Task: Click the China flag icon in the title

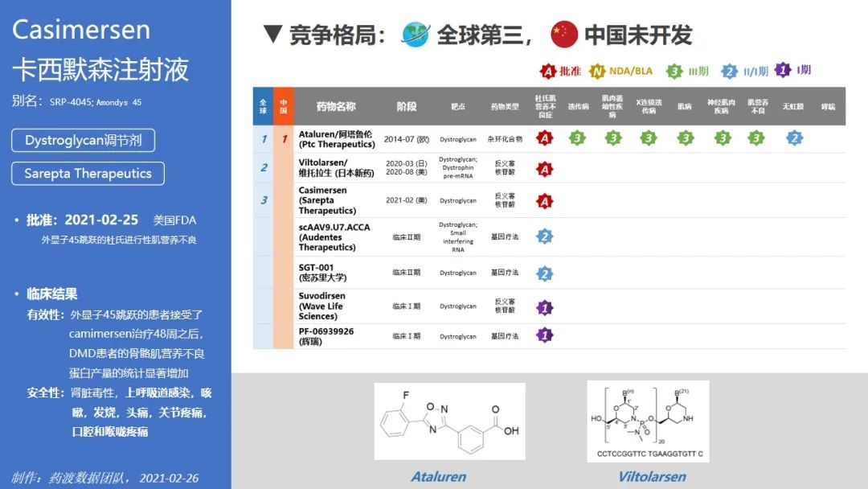Action: (564, 34)
